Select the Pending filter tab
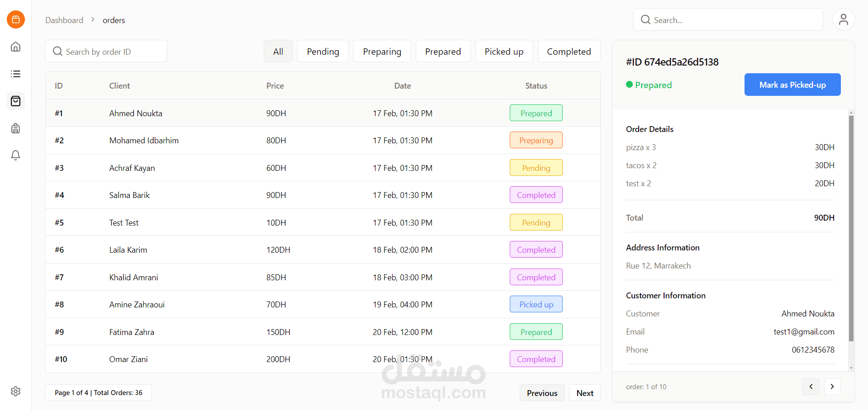This screenshot has width=868, height=410. pos(323,51)
